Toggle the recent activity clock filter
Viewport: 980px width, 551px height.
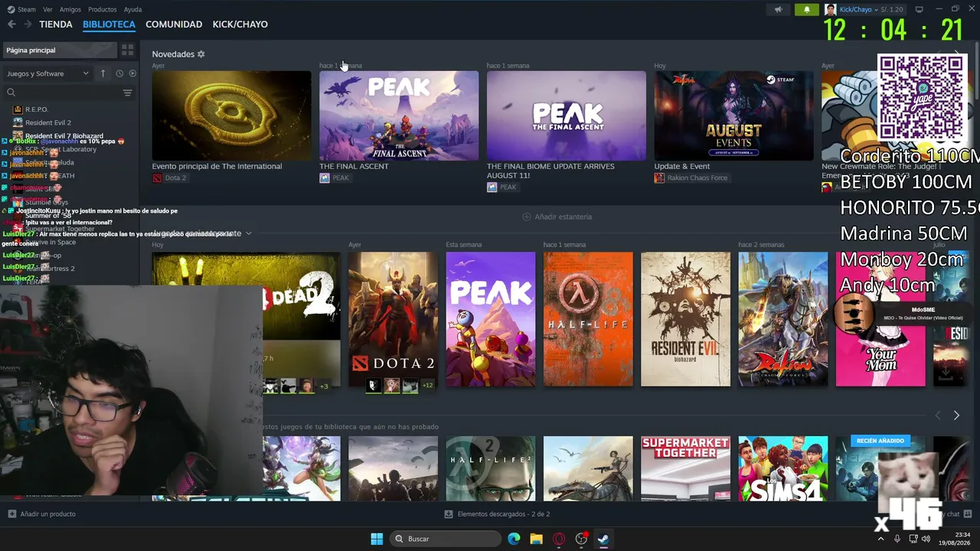point(119,73)
